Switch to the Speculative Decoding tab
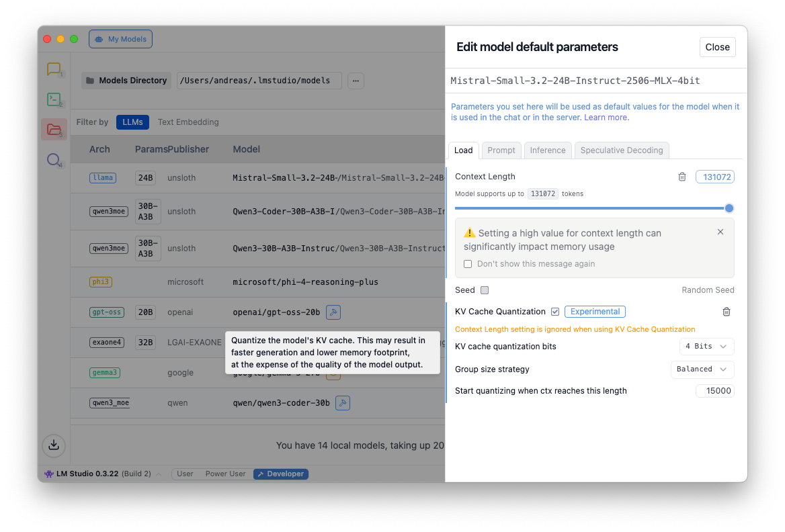Viewport: 785px width, 532px height. point(621,150)
